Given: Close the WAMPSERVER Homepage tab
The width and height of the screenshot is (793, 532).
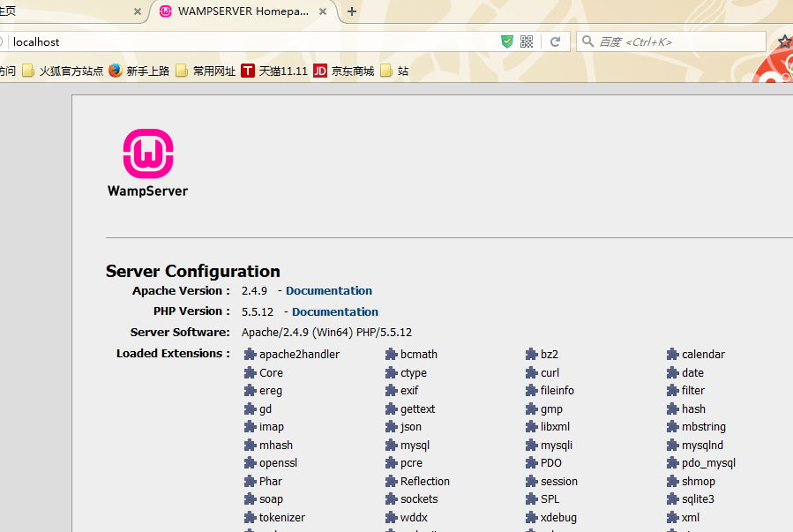Looking at the screenshot, I should coord(323,11).
